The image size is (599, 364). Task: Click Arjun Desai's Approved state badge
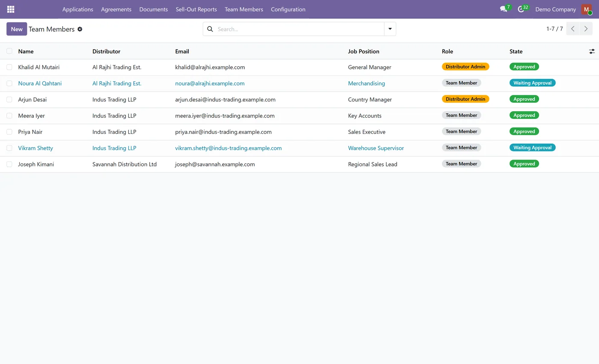[524, 99]
